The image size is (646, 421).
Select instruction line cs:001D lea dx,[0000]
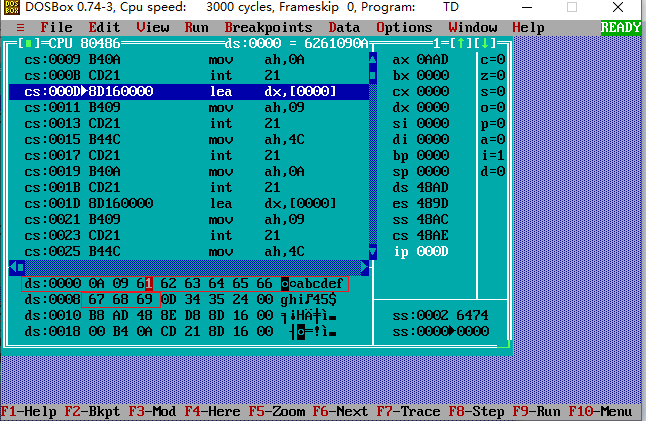[189, 203]
